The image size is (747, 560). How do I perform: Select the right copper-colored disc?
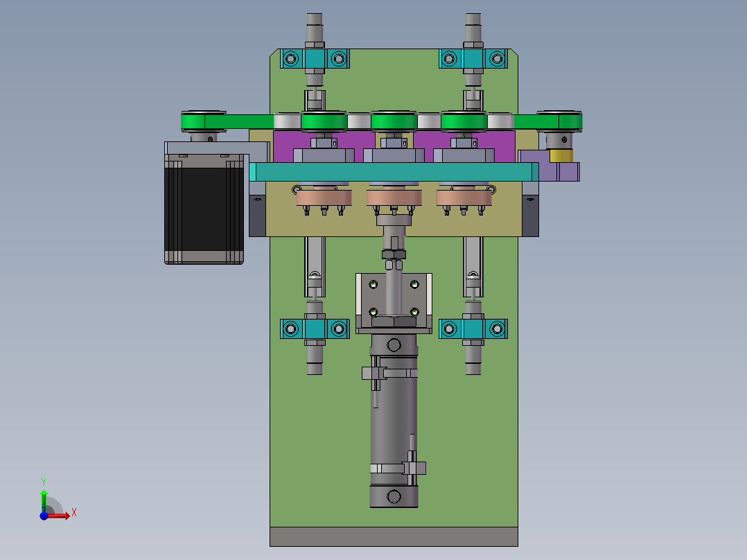464,198
